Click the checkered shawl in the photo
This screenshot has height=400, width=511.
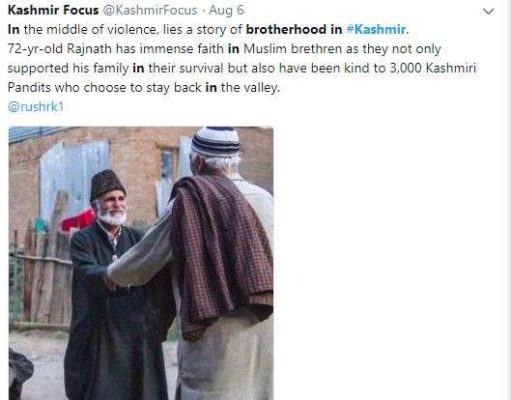[221, 253]
